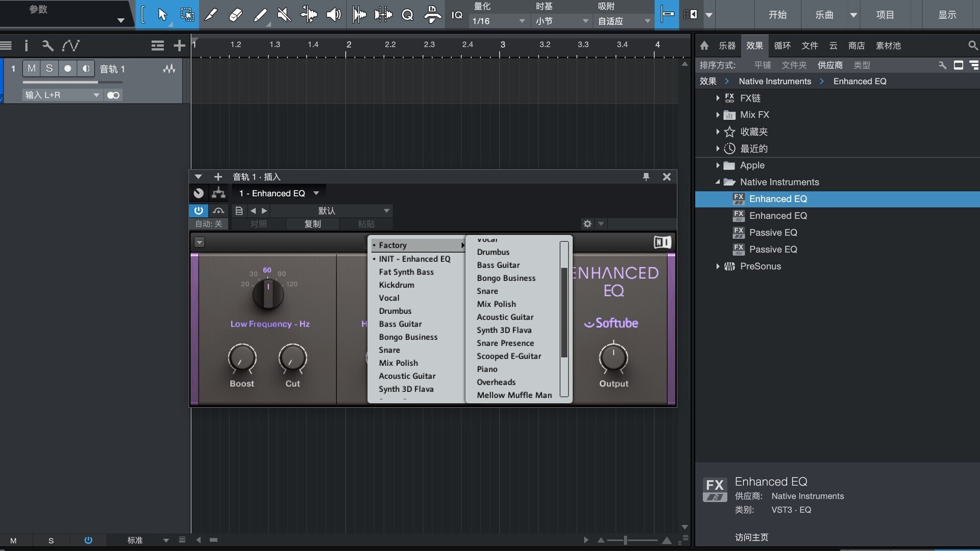This screenshot has height=551, width=980.
Task: Switch to 文件 browser tab
Action: click(810, 45)
